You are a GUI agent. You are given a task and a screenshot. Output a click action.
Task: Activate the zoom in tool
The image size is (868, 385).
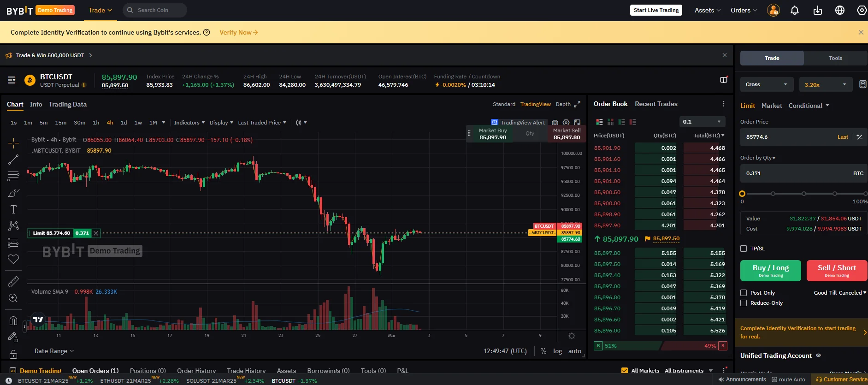click(13, 298)
